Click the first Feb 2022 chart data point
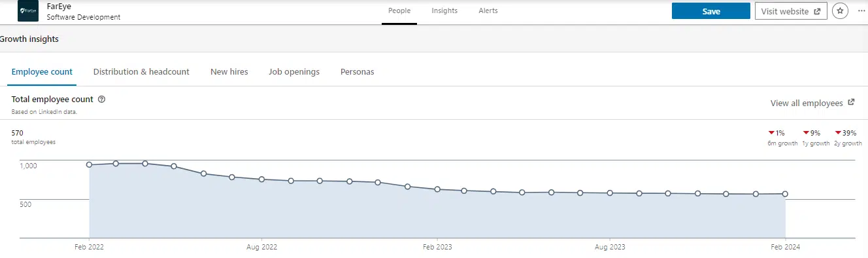This screenshot has height=258, width=868. point(90,165)
